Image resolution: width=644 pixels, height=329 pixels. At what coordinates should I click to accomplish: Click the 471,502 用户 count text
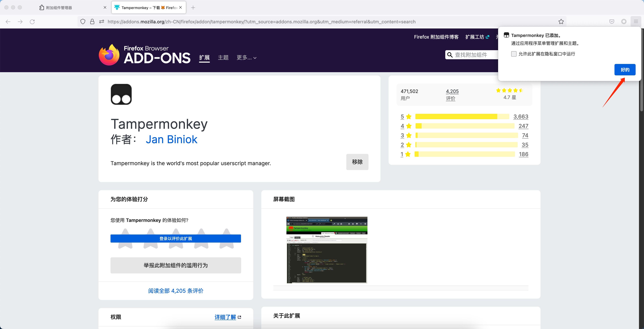point(409,95)
